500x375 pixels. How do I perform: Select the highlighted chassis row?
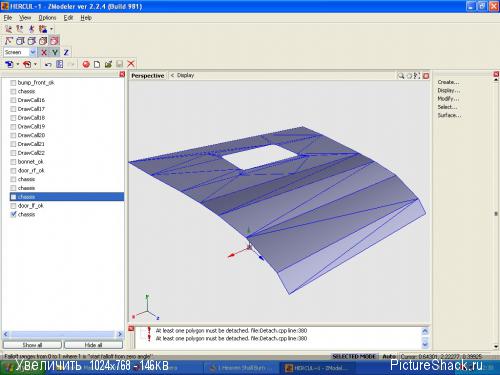click(x=67, y=197)
